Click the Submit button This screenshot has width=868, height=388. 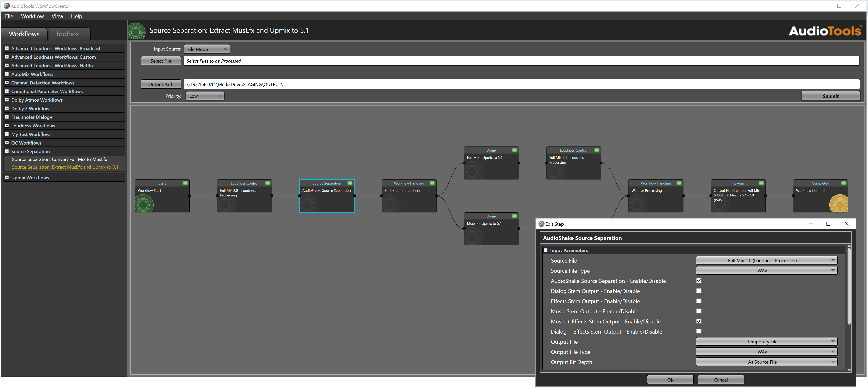pyautogui.click(x=830, y=96)
